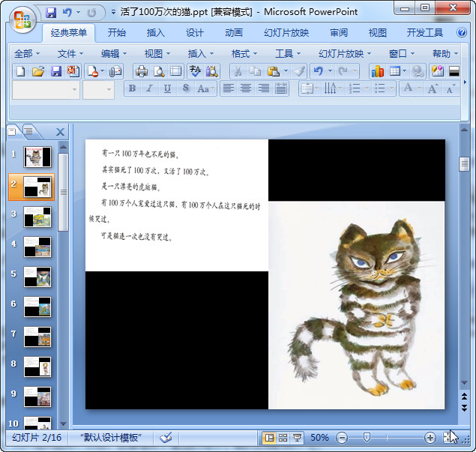Toggle Underline formatting

pyautogui.click(x=167, y=88)
